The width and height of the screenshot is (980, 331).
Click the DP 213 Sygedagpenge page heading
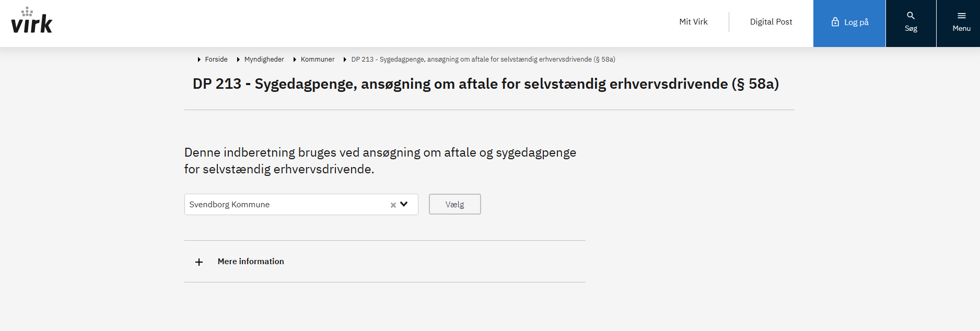(x=486, y=84)
